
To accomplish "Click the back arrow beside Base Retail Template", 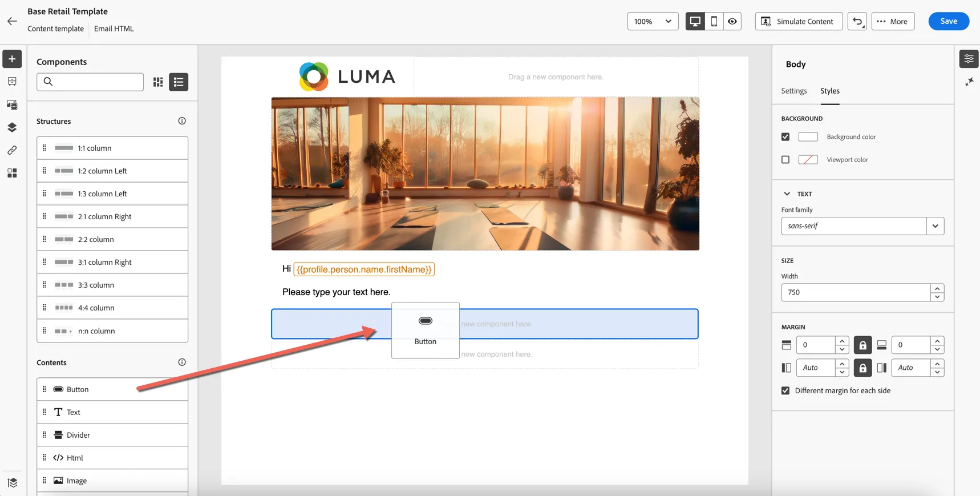I will tap(12, 21).
